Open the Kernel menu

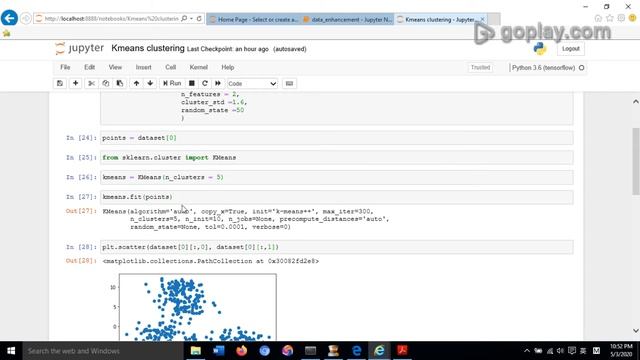(x=199, y=67)
